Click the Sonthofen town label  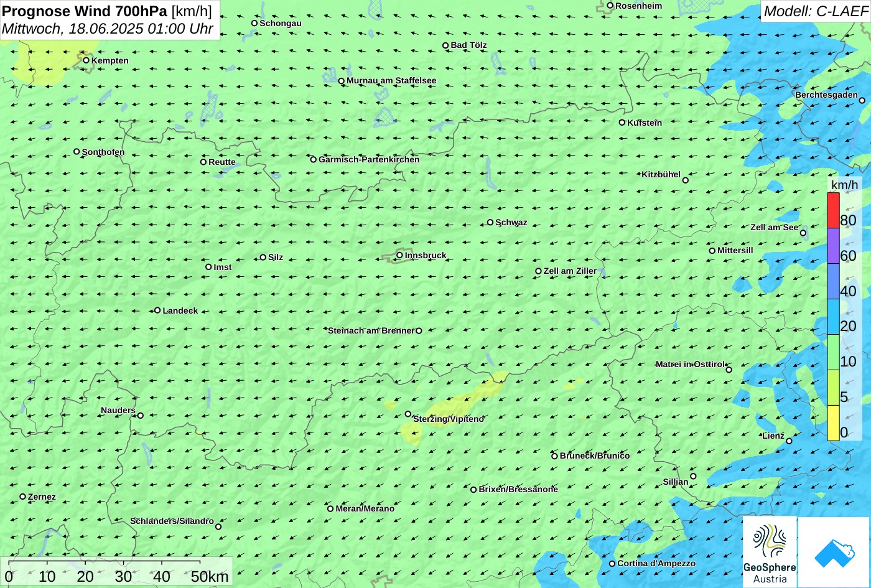(x=103, y=152)
